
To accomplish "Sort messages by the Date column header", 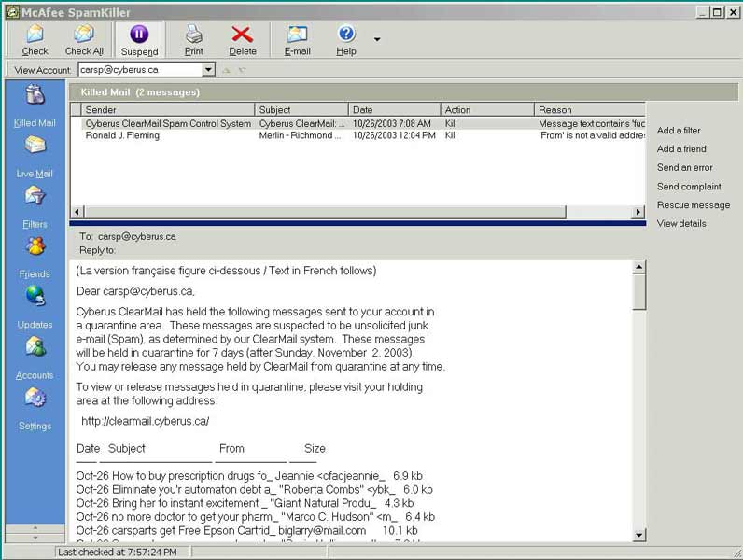I will pos(392,110).
